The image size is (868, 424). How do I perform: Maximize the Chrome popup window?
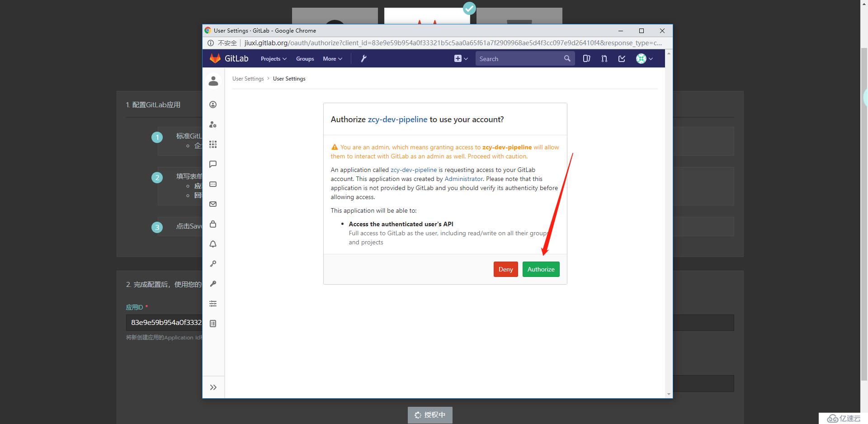(641, 31)
